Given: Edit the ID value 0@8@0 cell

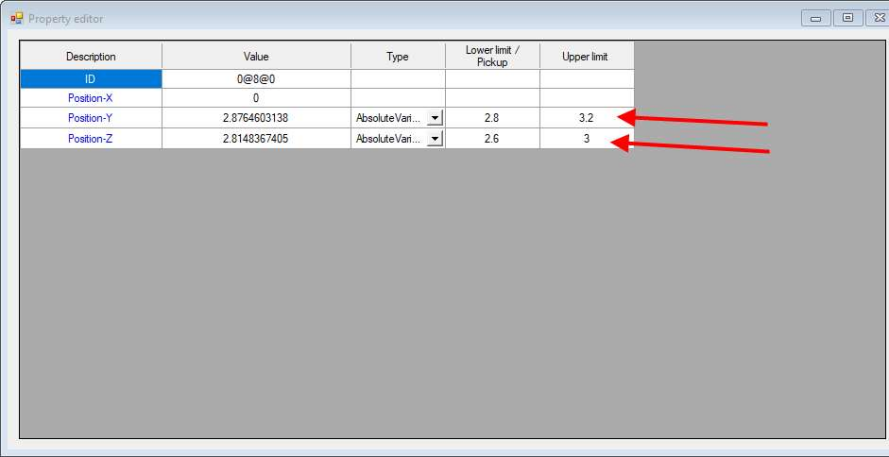Looking at the screenshot, I should (256, 79).
